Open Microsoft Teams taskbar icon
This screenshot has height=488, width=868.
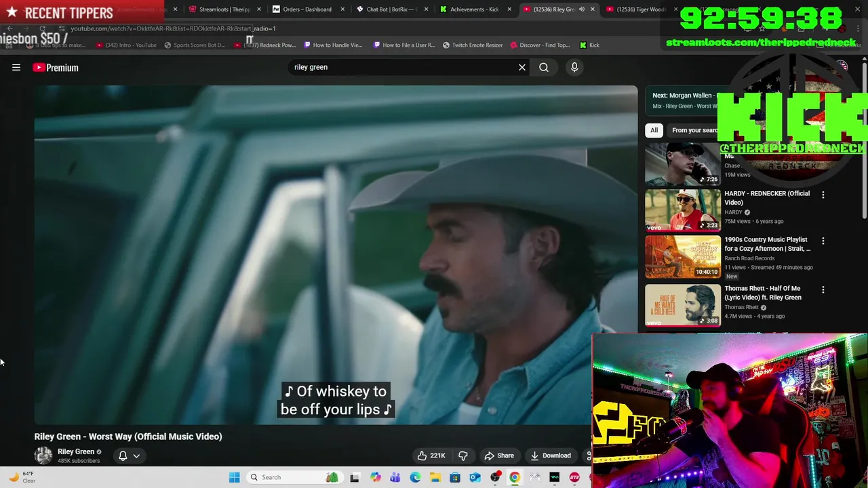395,477
